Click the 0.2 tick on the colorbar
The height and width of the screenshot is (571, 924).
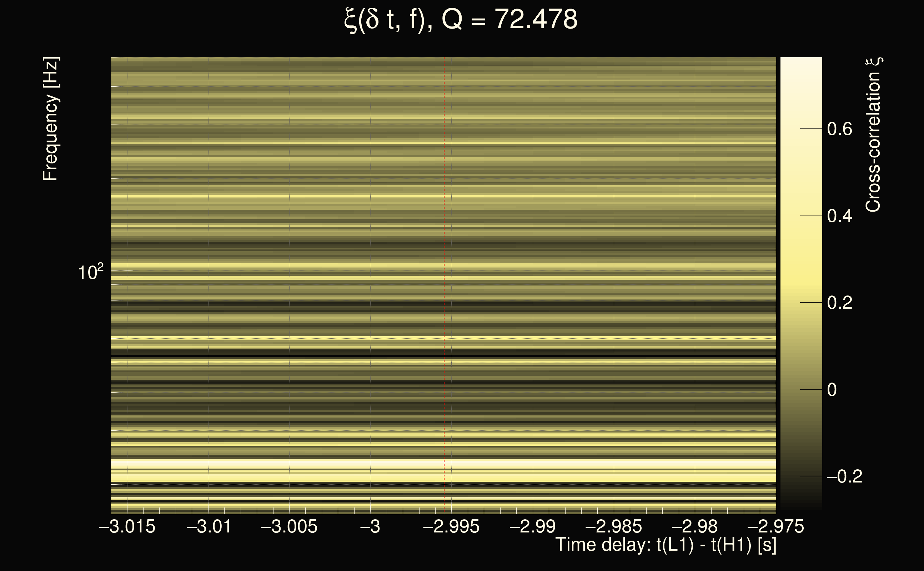(x=839, y=303)
